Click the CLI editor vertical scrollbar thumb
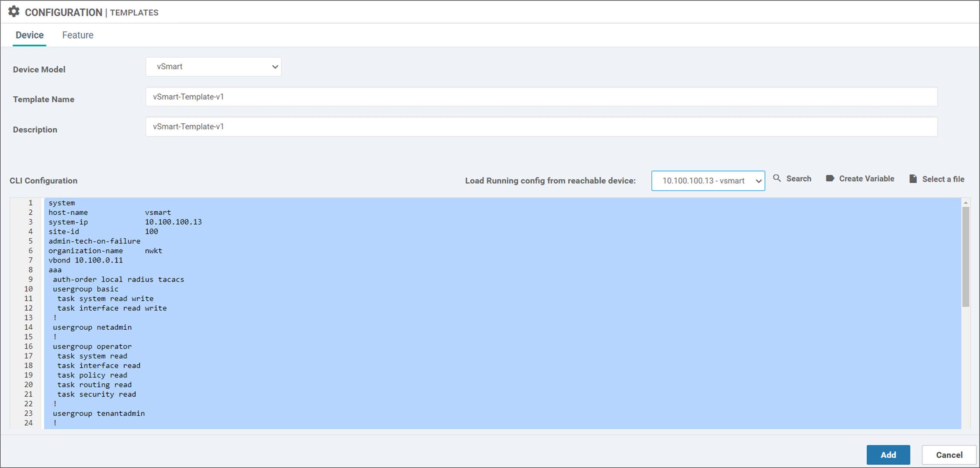 coord(966,257)
